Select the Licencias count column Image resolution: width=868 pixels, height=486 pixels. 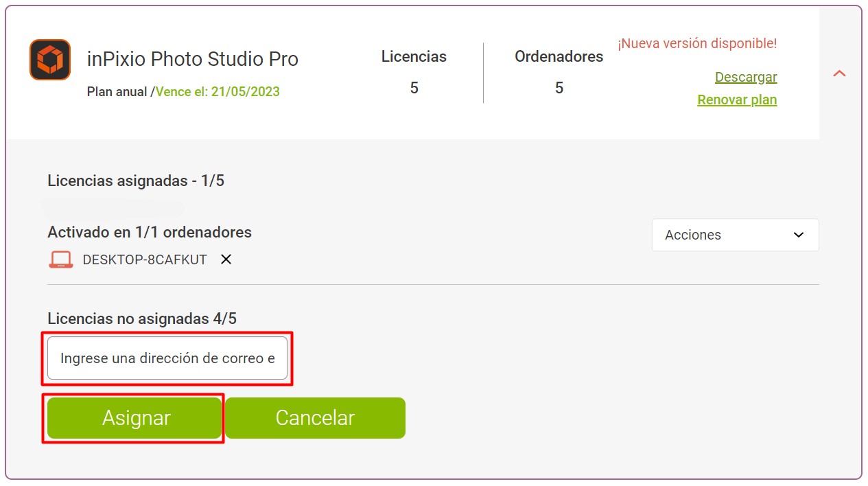[414, 72]
